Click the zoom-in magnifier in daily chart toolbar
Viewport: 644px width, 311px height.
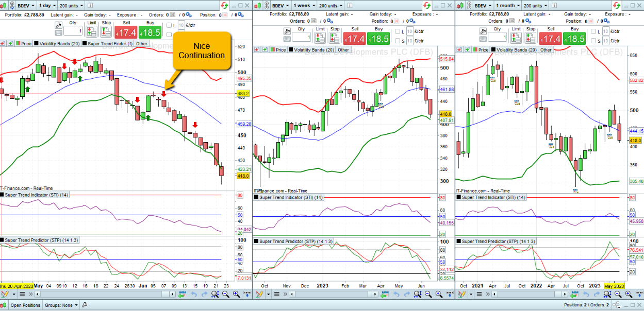pos(237,294)
